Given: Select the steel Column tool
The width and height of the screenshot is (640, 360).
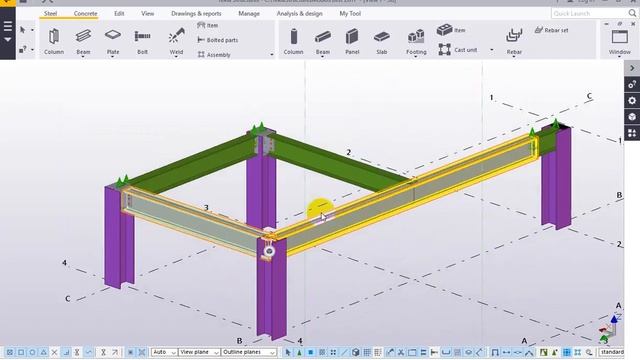Looking at the screenshot, I should (x=54, y=41).
